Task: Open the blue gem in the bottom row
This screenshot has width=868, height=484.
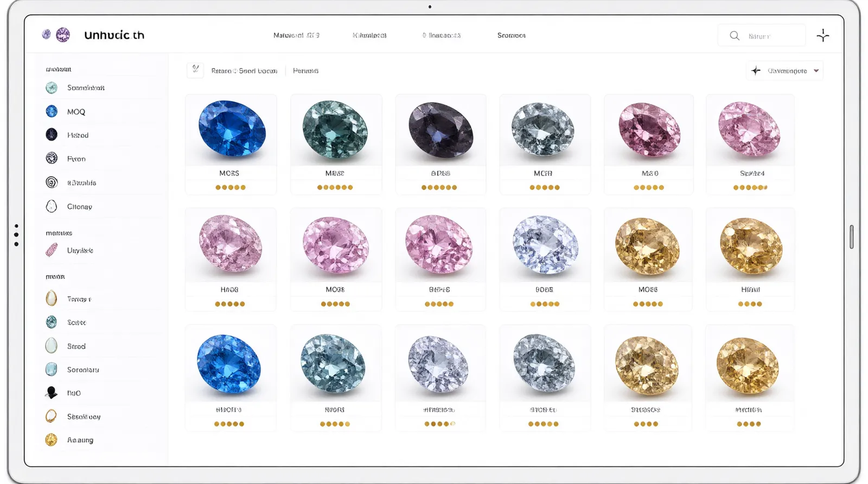Action: tap(229, 364)
